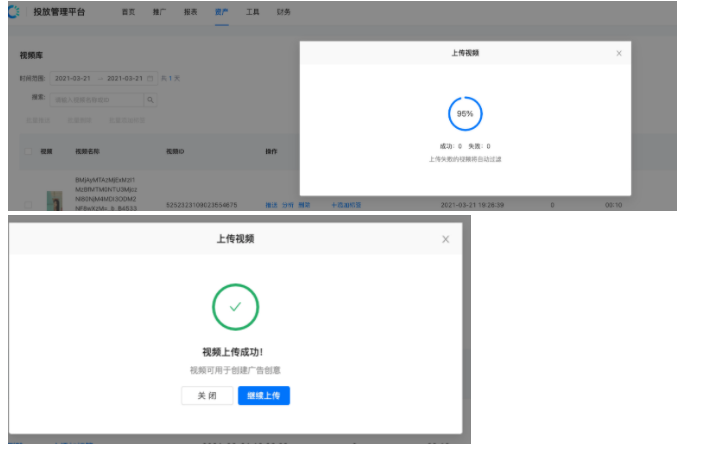Toggle checkbox for video 5252323109023554875 row

[x=28, y=205]
